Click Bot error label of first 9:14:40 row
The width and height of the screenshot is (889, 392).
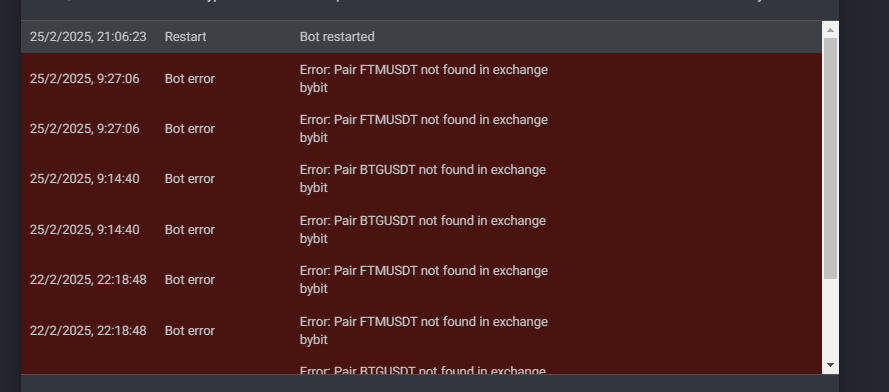189,179
